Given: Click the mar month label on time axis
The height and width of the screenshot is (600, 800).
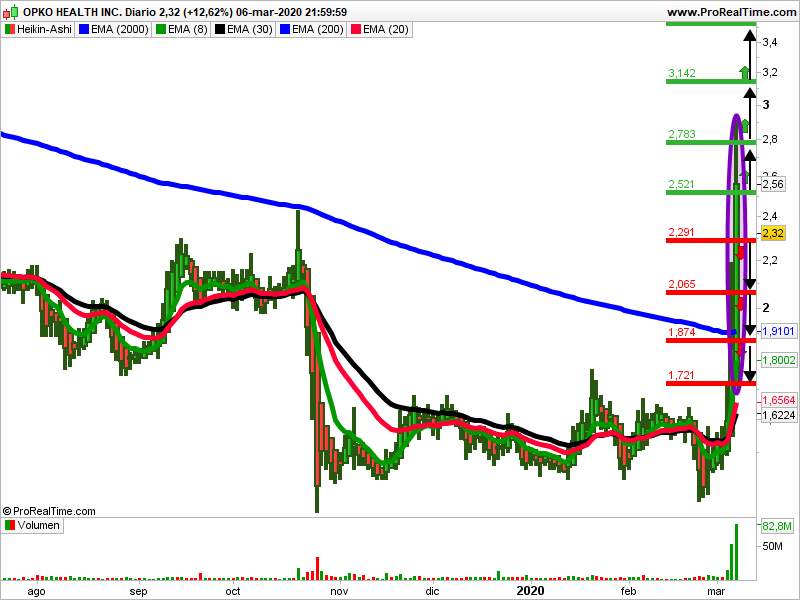Looking at the screenshot, I should click(x=716, y=591).
